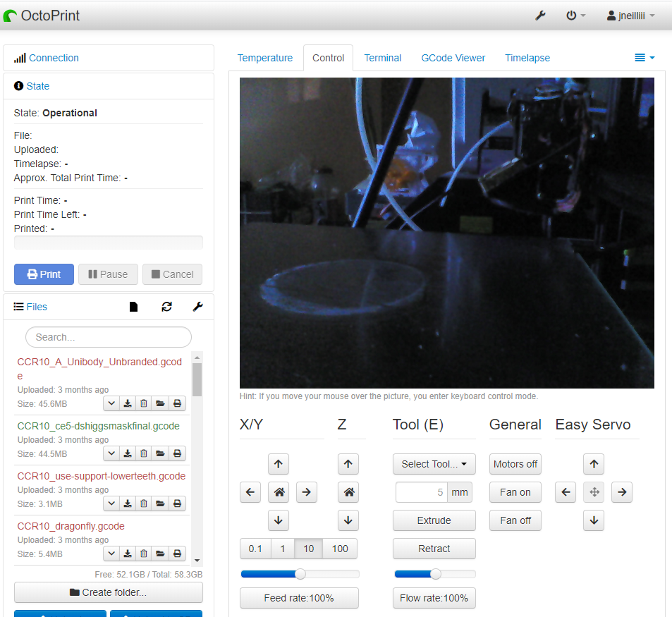Open the GCode Viewer tab
672x617 pixels.
click(x=453, y=58)
